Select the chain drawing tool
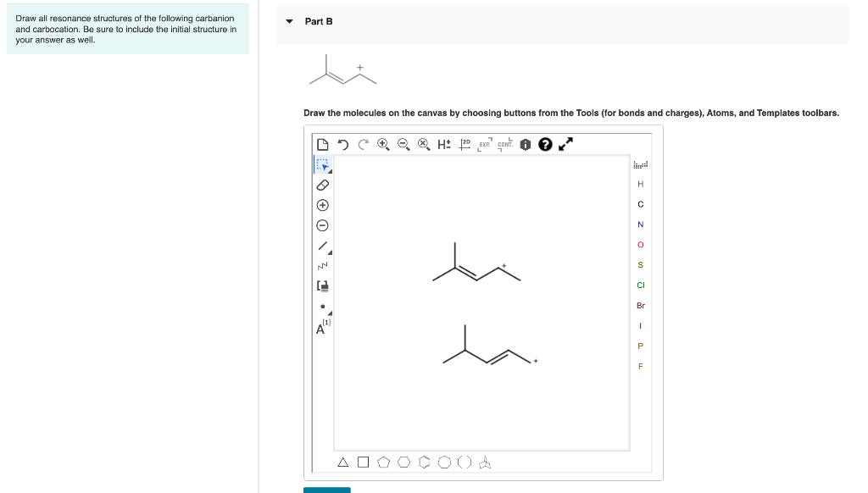 click(x=321, y=265)
